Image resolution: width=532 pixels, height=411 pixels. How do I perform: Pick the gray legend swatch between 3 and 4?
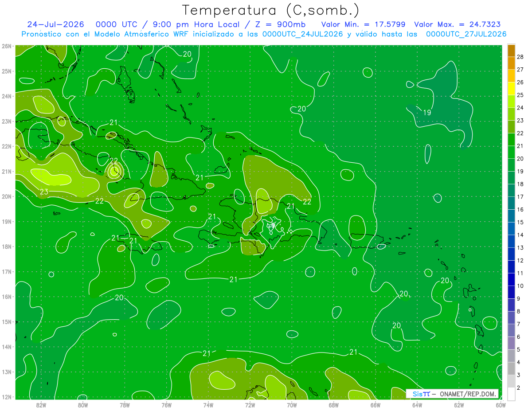click(x=511, y=368)
